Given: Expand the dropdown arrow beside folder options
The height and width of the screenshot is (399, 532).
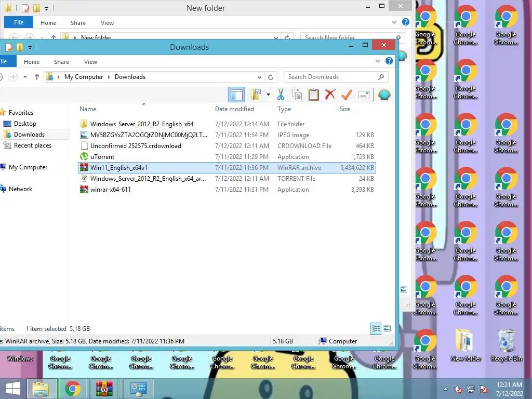Looking at the screenshot, I should 268,95.
